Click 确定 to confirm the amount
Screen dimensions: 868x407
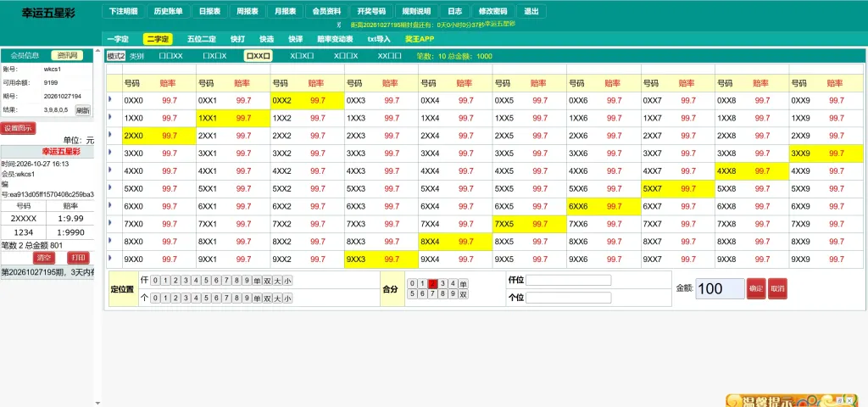(756, 288)
